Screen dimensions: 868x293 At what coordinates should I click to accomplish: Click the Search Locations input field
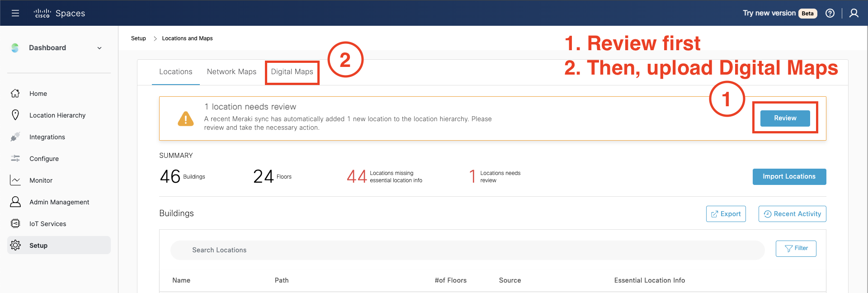tap(467, 250)
